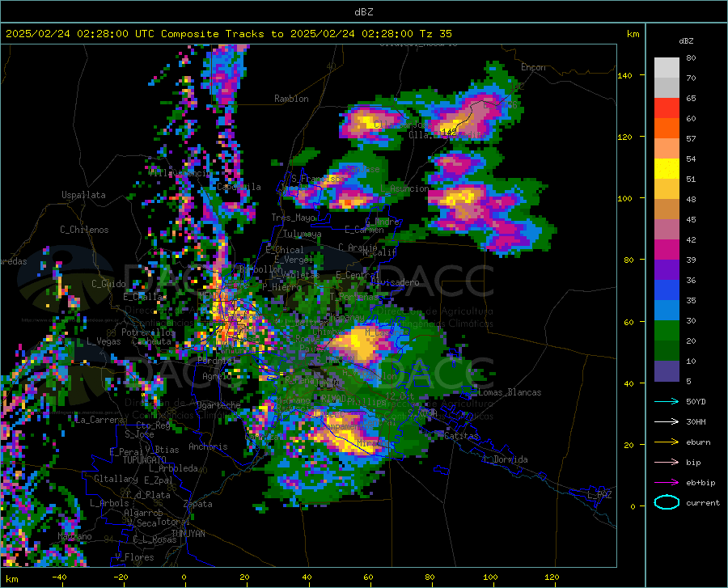Click the Lomas_Blancas place label

[x=510, y=392]
